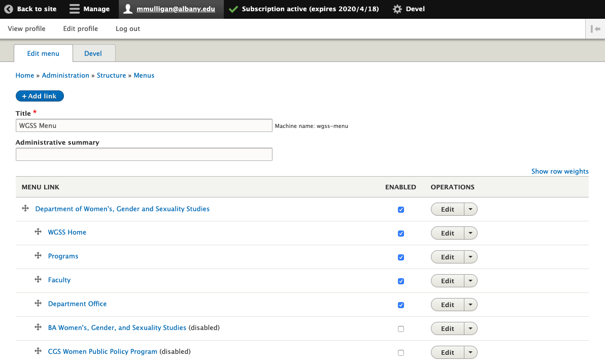Screen dimensions: 605x364
Task: Click Show row weights link
Action: pos(560,172)
